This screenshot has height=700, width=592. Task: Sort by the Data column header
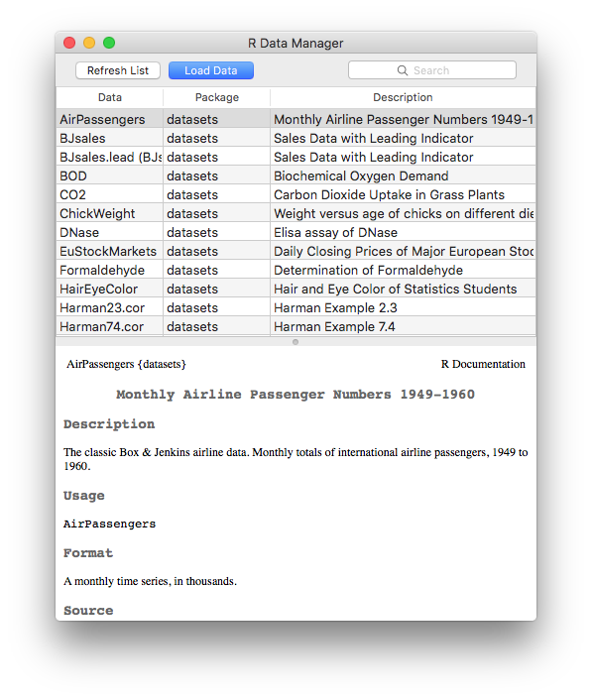pyautogui.click(x=110, y=97)
